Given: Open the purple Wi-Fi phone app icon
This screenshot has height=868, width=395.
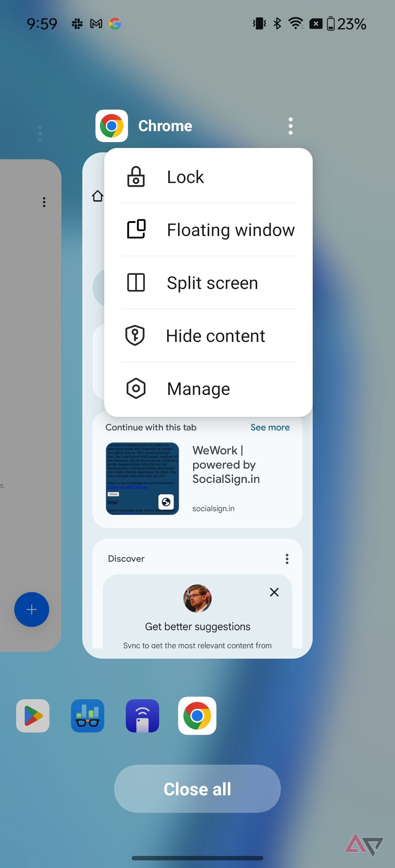Looking at the screenshot, I should (142, 716).
